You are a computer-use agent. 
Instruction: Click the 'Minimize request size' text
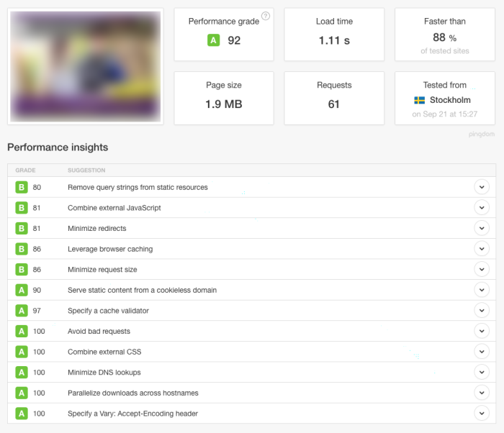(102, 270)
